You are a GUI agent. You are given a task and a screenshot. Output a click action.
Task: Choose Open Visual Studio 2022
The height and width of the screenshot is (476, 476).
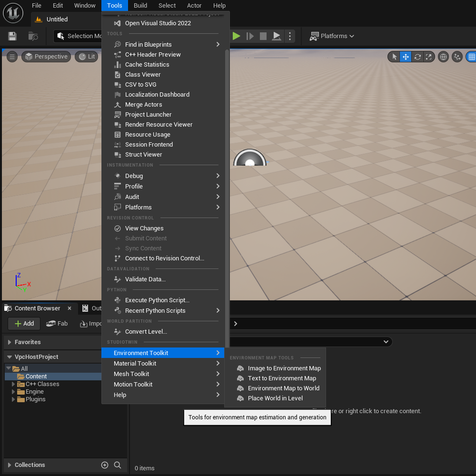163,23
